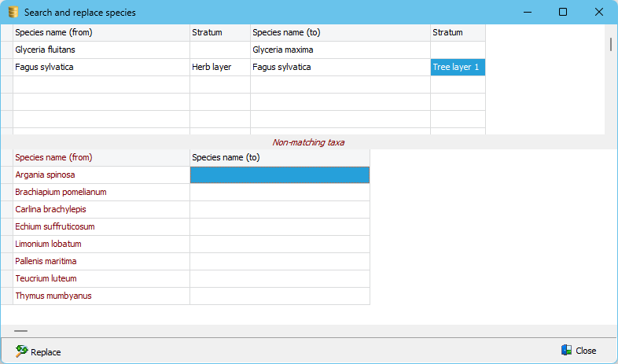
Task: Close window with title bar X
Action: [598, 13]
